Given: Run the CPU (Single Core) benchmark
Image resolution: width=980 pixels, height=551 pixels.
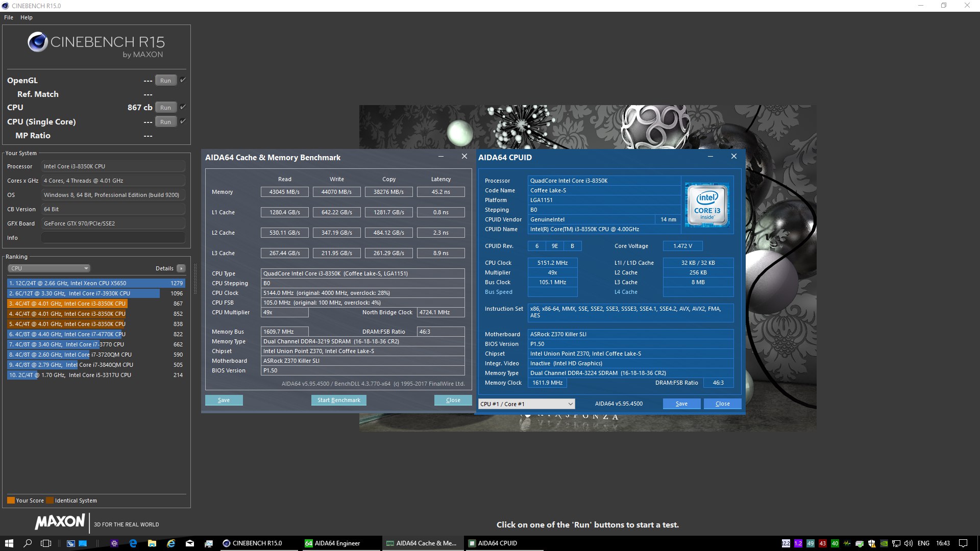Looking at the screenshot, I should tap(165, 122).
